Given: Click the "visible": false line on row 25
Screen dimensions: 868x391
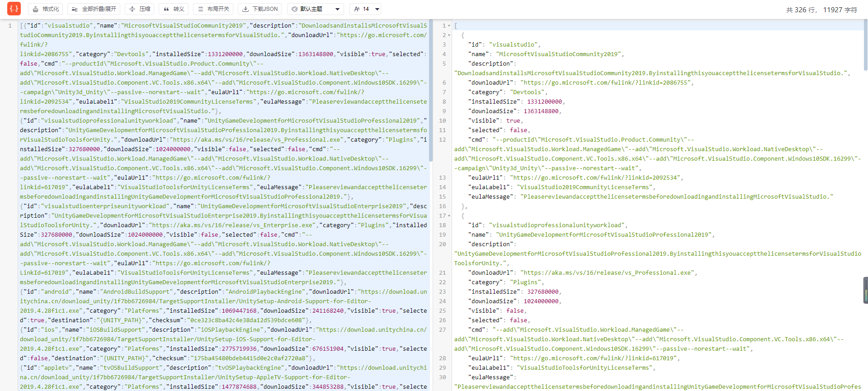Looking at the screenshot, I should coord(498,310).
